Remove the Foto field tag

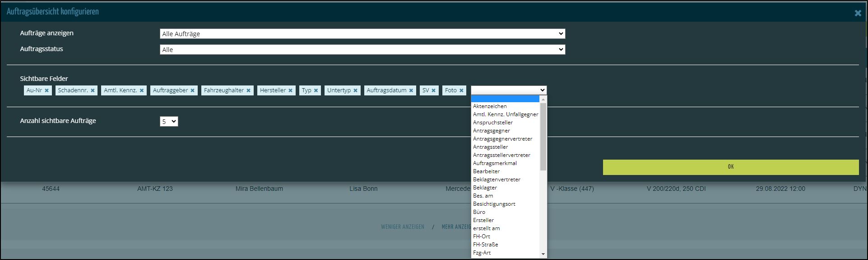[x=461, y=90]
